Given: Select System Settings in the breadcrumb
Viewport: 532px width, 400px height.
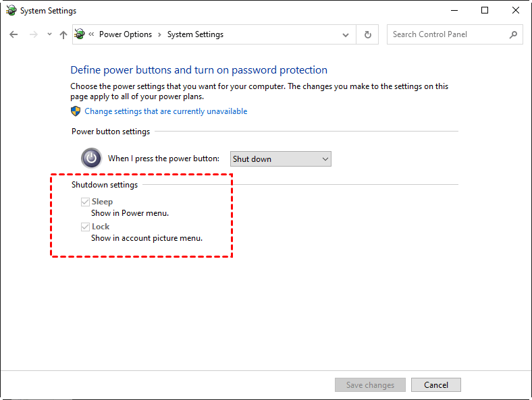Looking at the screenshot, I should point(195,34).
